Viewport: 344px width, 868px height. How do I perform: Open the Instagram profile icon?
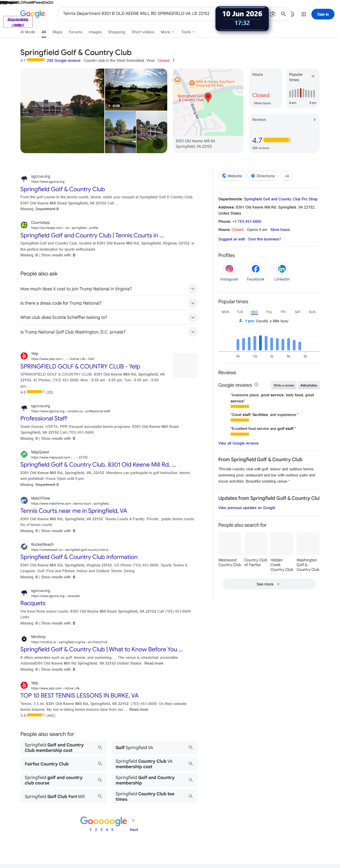(229, 269)
